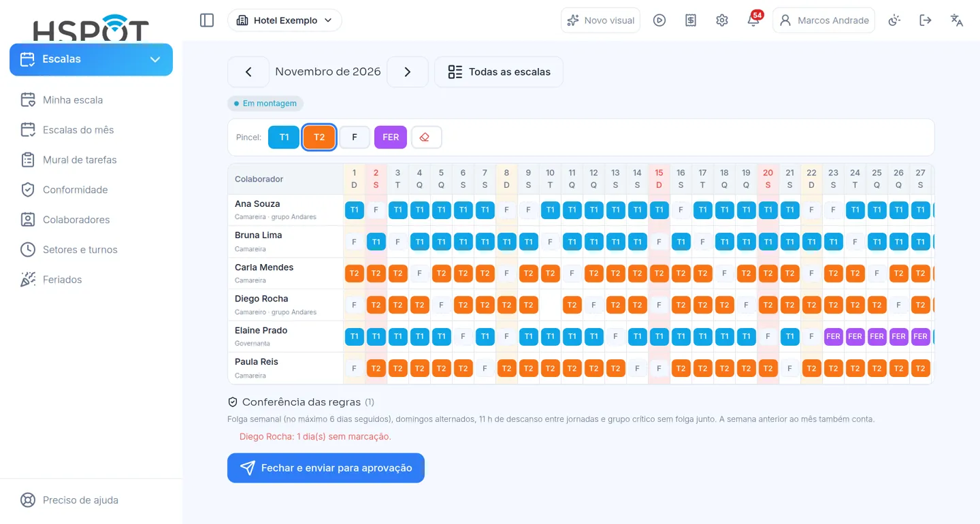980x524 pixels.
Task: Click the logout icon
Action: point(926,20)
